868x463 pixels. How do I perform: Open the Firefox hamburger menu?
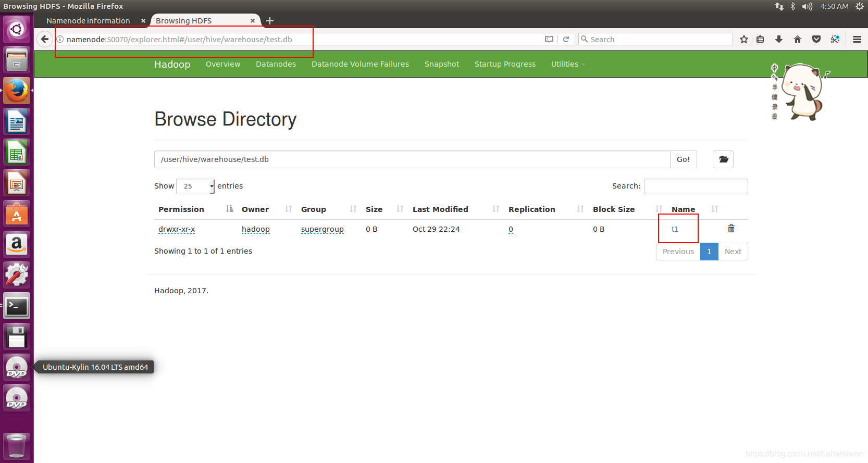point(857,39)
